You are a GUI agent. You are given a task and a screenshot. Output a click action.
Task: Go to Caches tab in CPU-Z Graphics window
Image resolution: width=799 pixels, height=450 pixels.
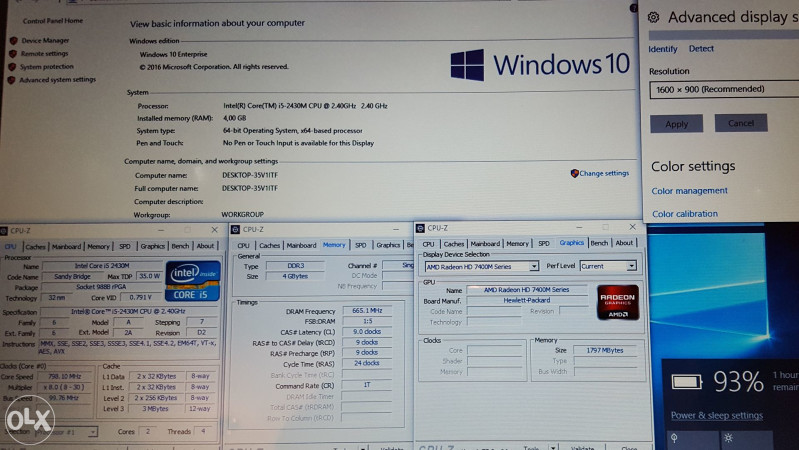point(454,244)
